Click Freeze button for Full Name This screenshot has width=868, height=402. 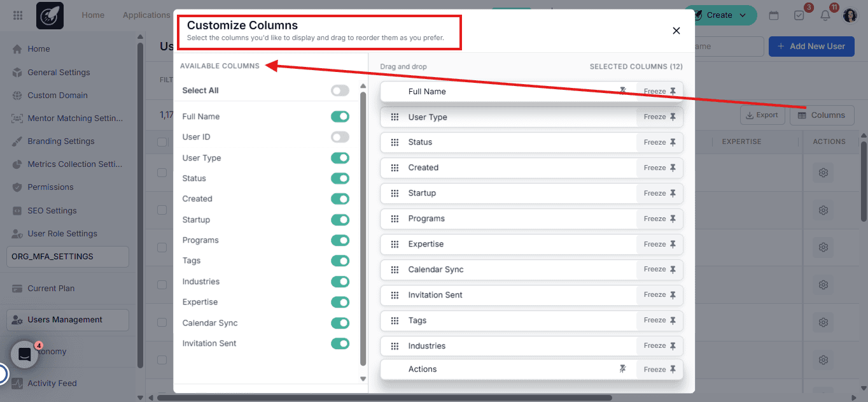tap(660, 92)
